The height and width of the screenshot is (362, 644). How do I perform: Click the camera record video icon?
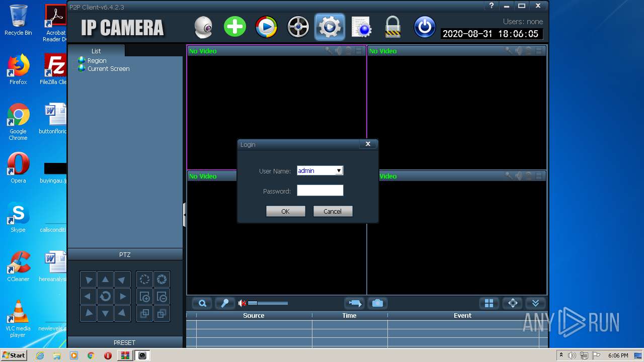[x=355, y=303]
